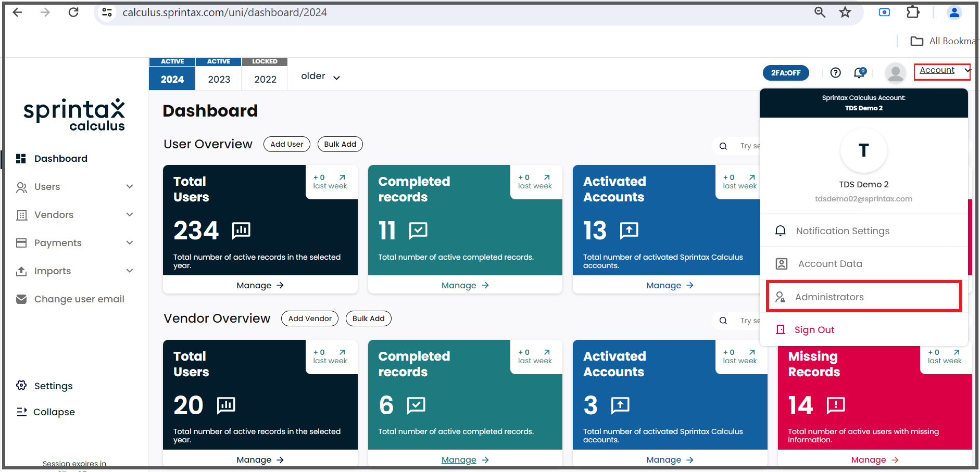Click Manage under user Activated Accounts card
Image resolution: width=980 pixels, height=472 pixels.
click(670, 285)
